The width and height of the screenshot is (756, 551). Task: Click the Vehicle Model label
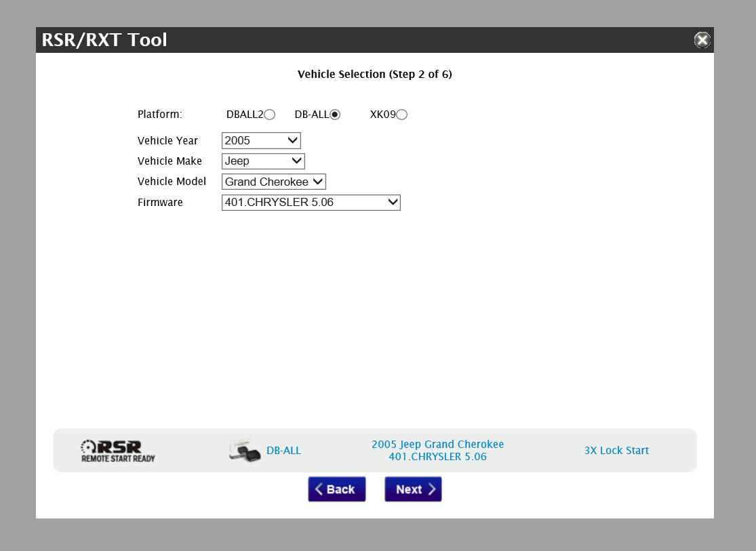click(x=172, y=181)
